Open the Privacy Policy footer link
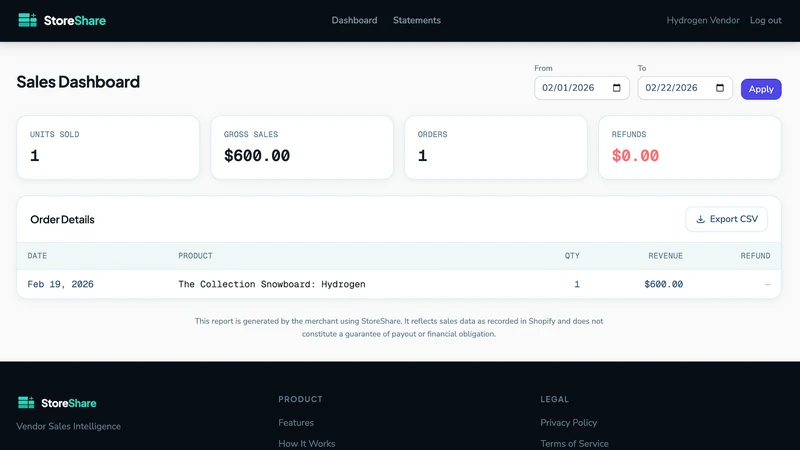The width and height of the screenshot is (800, 450). tap(568, 422)
